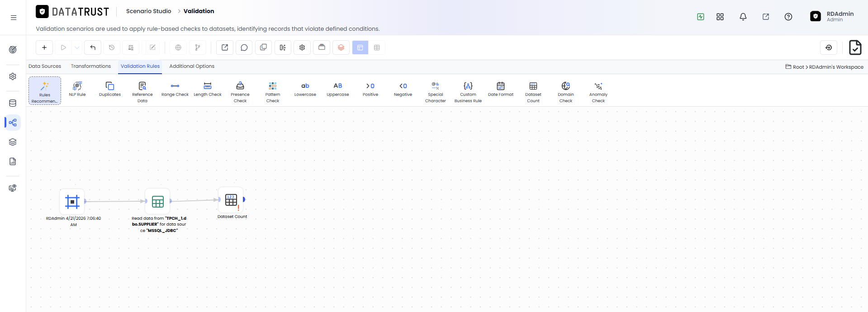Open the Additional Options tab

point(192,66)
